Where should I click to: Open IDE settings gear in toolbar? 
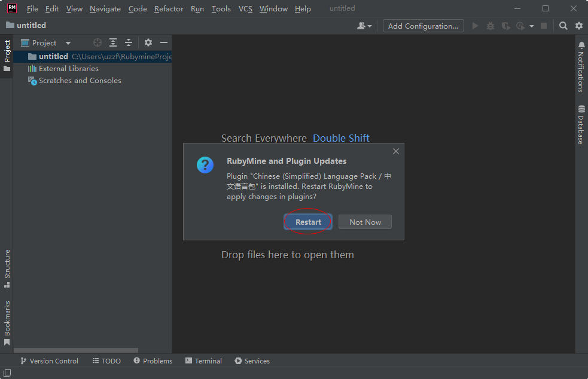[579, 26]
